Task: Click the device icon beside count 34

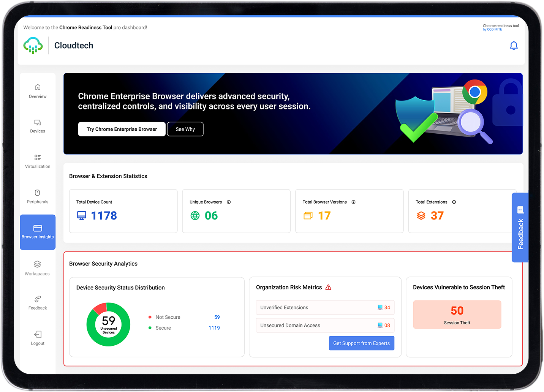Action: click(380, 308)
